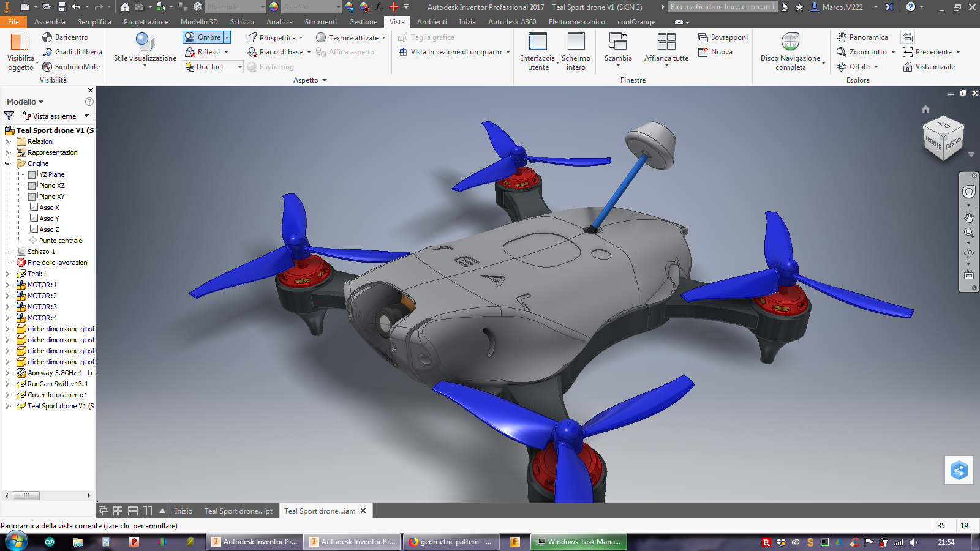
Task: Open the Ambienti ribbon tab
Action: point(432,22)
